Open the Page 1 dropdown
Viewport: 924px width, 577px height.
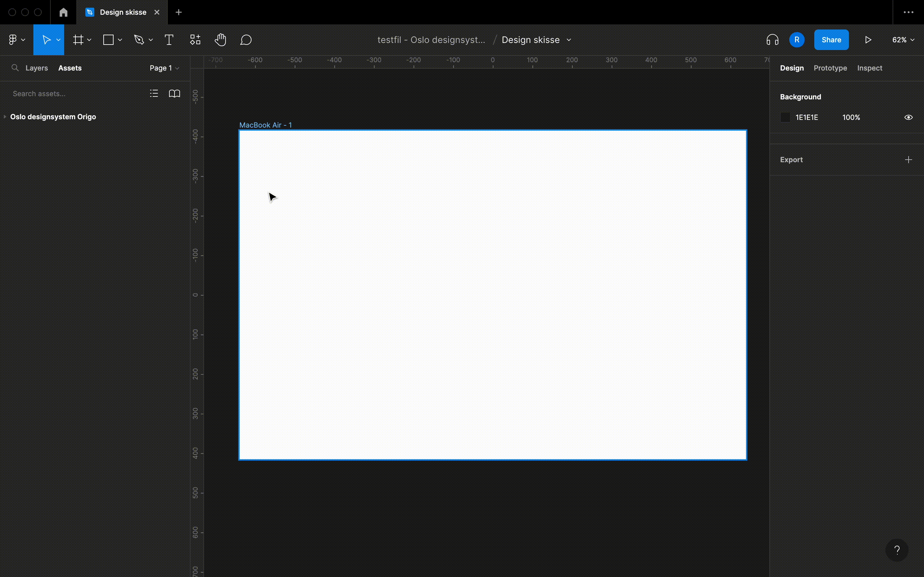coord(164,68)
